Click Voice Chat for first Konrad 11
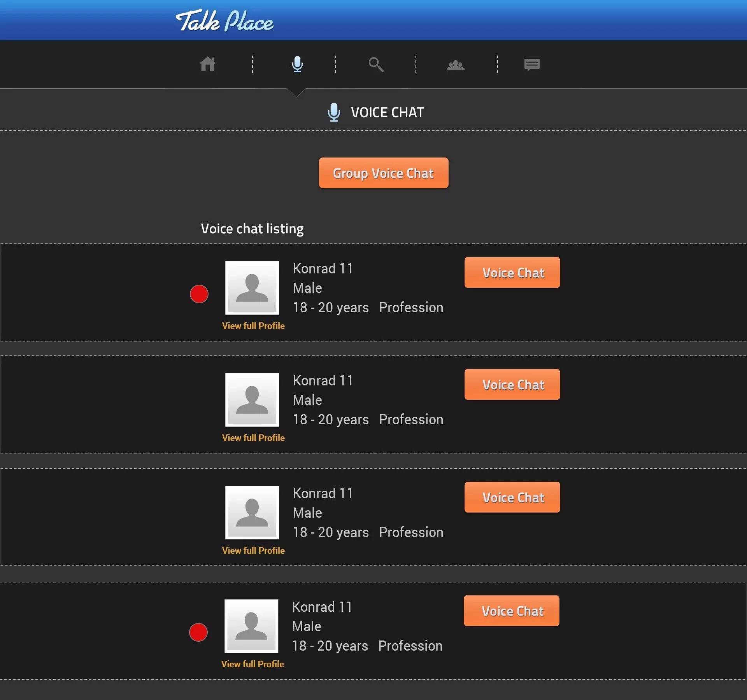Viewport: 747px width, 700px height. (x=512, y=272)
